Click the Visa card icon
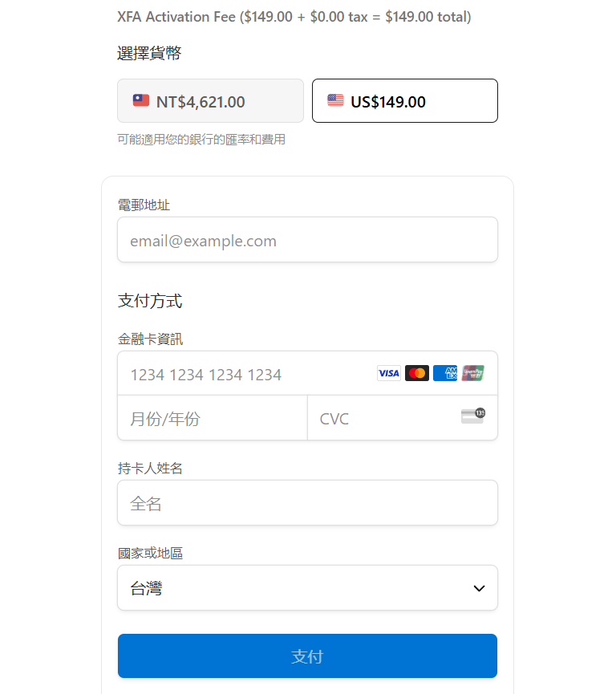The width and height of the screenshot is (616, 694). pos(388,373)
